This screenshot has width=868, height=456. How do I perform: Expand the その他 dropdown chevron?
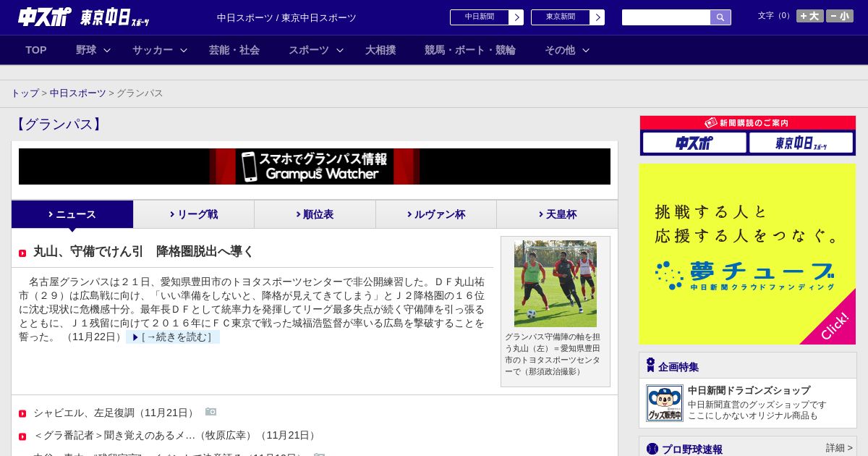point(586,50)
